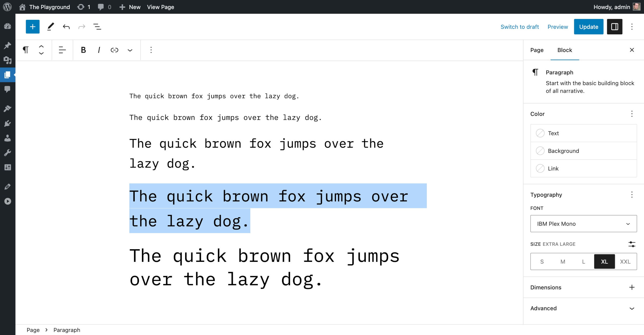The height and width of the screenshot is (335, 644).
Task: Undo the last change
Action: [66, 27]
